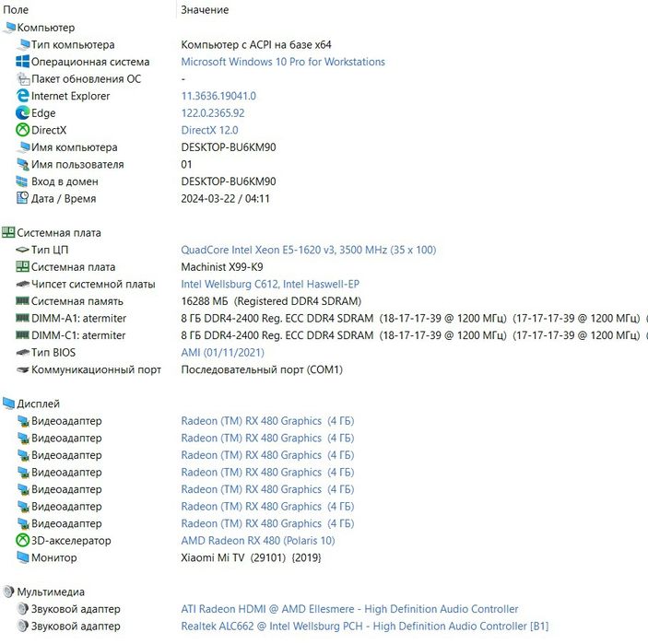
Task: Open the Intel Wellsburg C612 chipset link
Action: tap(270, 284)
